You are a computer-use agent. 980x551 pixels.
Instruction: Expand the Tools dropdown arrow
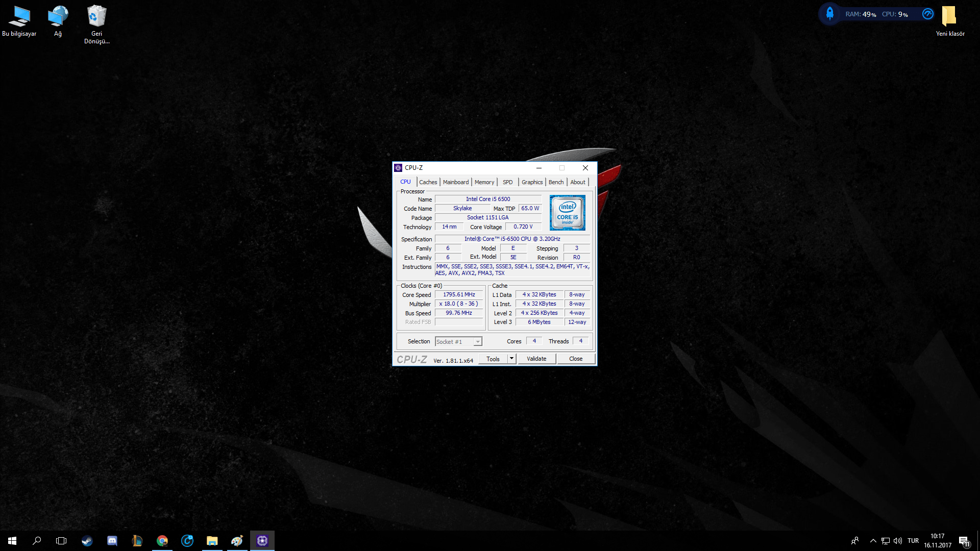(511, 359)
